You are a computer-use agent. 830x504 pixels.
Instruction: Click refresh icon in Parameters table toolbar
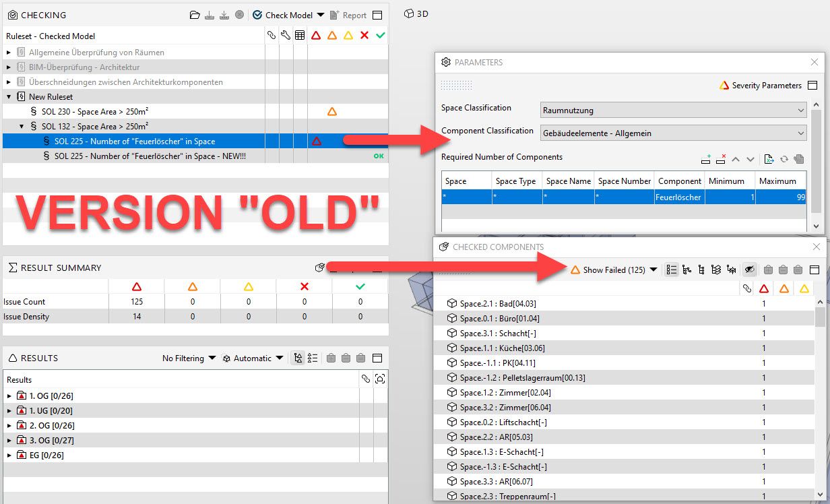(x=784, y=160)
